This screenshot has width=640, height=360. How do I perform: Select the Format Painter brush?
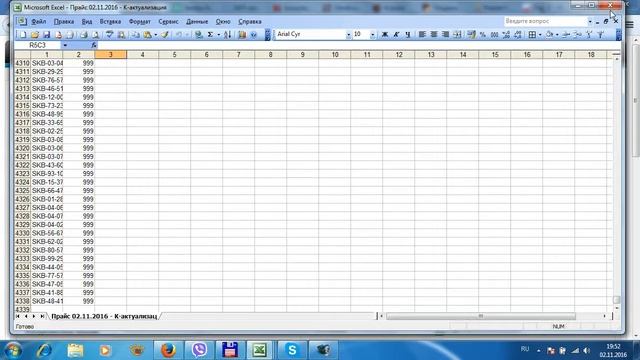tap(164, 35)
